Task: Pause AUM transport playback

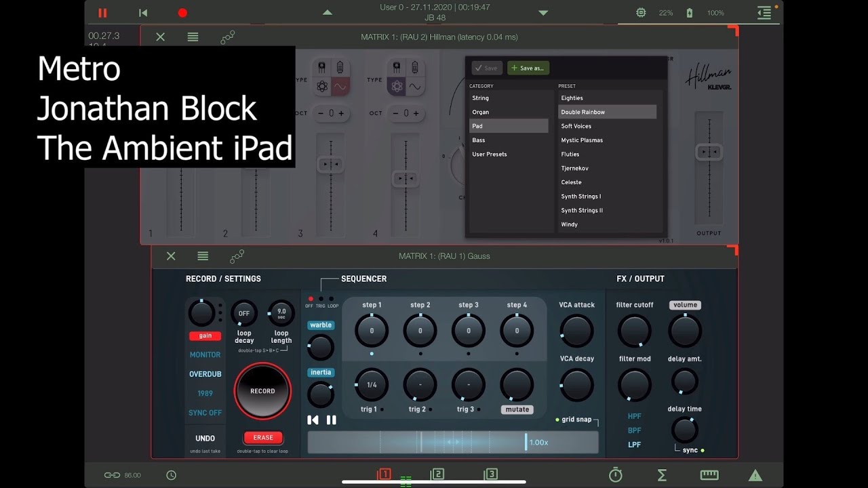Action: point(102,12)
